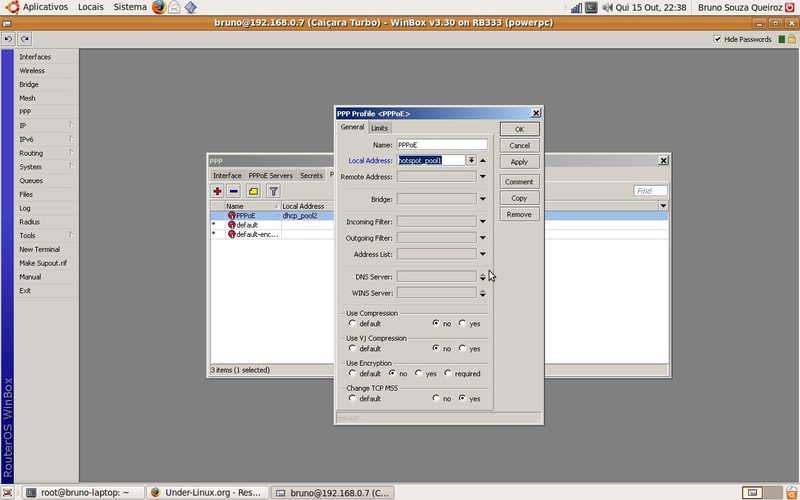Select Use Encryption yes radio
The height and width of the screenshot is (500, 800).
418,373
